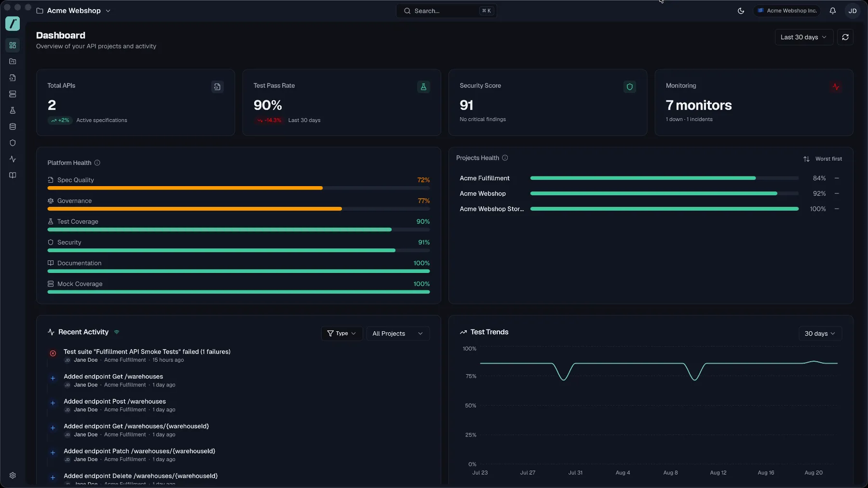Click the Security Score shield icon
Screen dimensions: 868x488
click(629, 87)
